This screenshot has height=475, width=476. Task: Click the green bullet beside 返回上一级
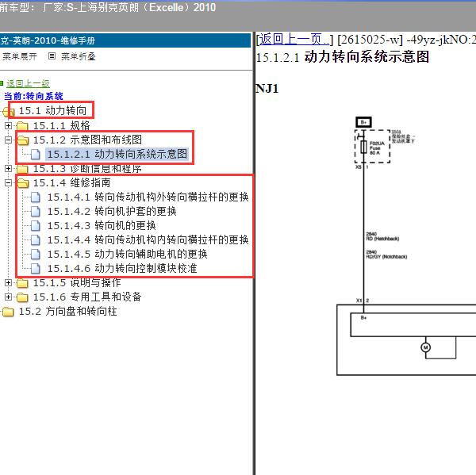coord(2,82)
